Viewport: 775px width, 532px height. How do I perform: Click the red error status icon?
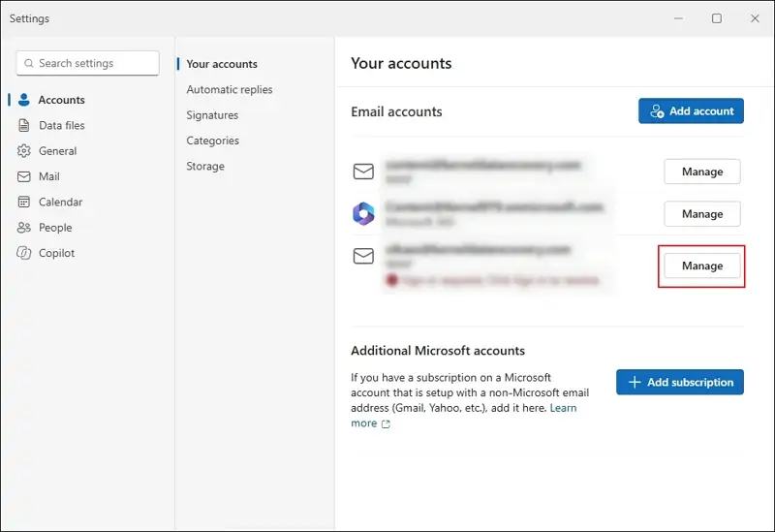[392, 280]
